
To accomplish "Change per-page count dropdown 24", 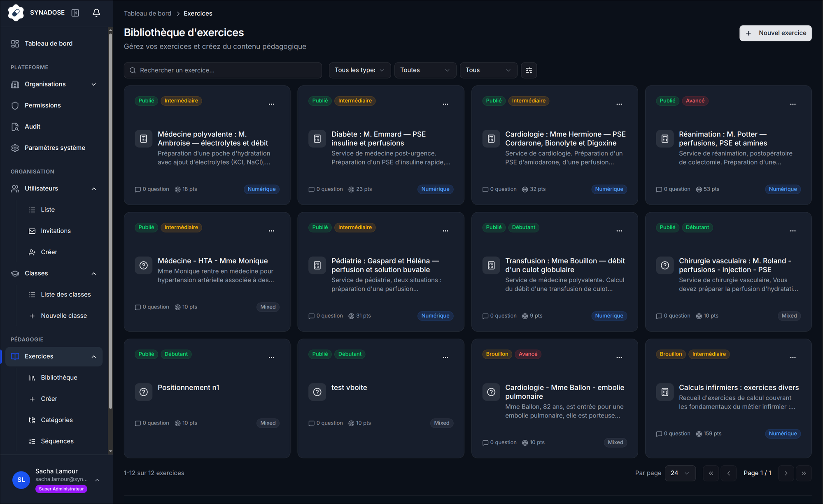I will pyautogui.click(x=680, y=473).
